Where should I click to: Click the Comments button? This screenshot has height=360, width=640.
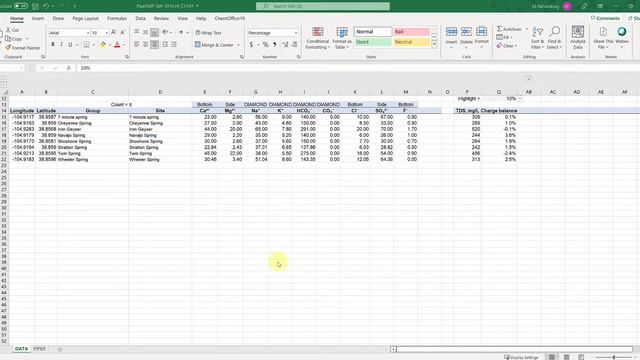pos(605,18)
